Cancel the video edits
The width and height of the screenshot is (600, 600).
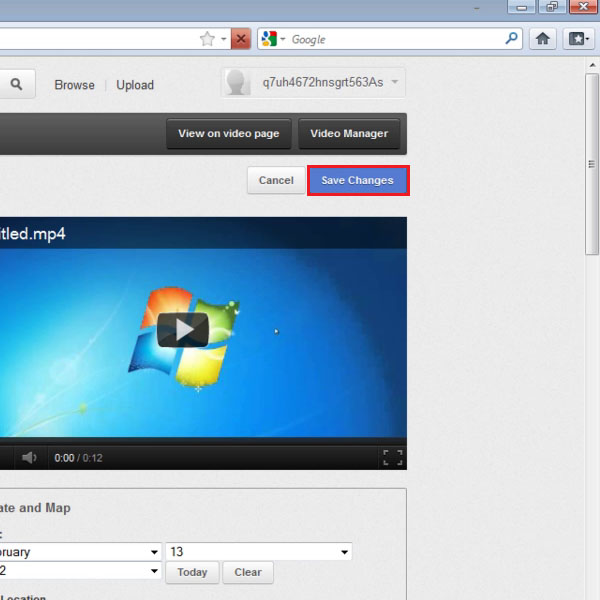(276, 180)
